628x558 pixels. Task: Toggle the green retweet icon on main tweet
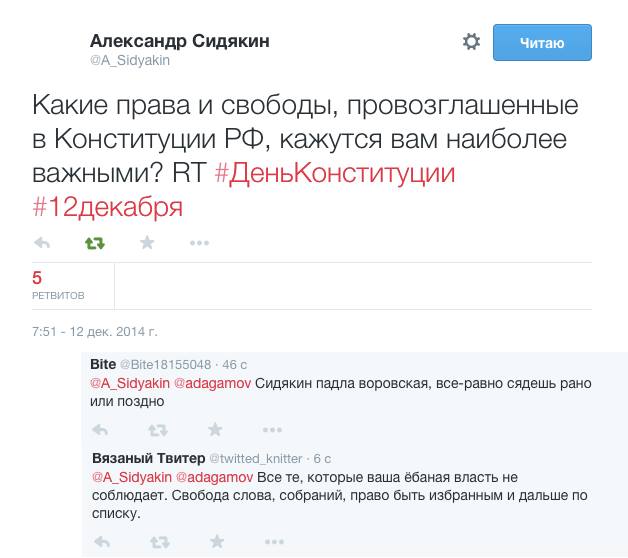click(x=95, y=243)
